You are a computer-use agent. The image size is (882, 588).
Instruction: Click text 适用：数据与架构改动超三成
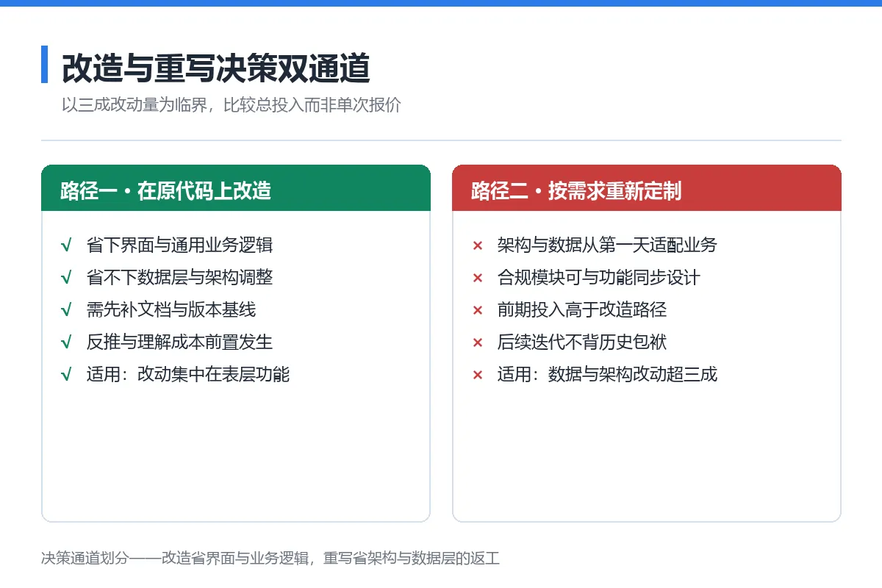pyautogui.click(x=607, y=375)
